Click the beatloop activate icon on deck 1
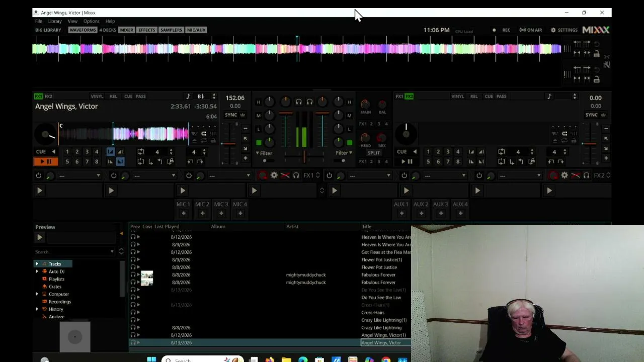 click(x=141, y=151)
